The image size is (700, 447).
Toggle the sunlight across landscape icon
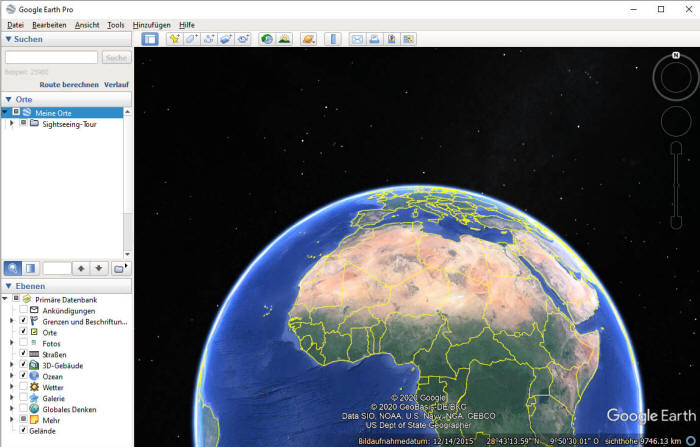coord(284,39)
